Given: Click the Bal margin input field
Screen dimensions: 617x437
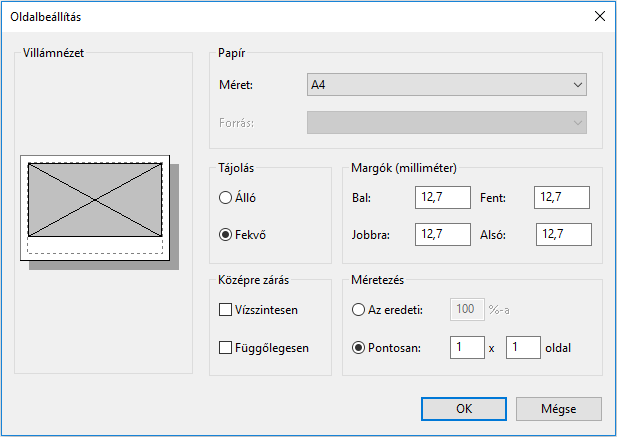Looking at the screenshot, I should 442,198.
